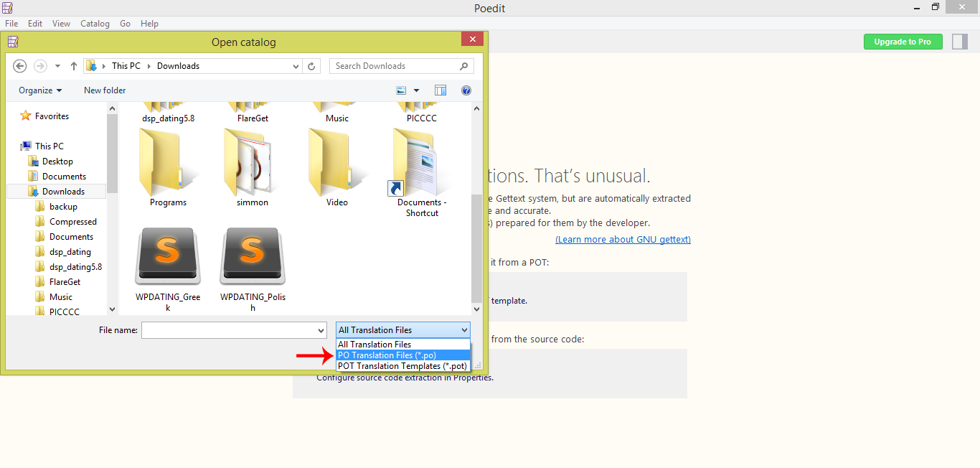Screen dimensions: 980x468
Task: Click the Music folder label in file list
Action: 337,118
